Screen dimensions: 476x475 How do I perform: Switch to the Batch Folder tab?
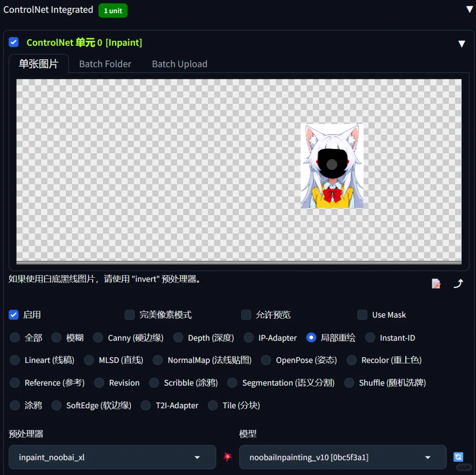click(x=105, y=63)
